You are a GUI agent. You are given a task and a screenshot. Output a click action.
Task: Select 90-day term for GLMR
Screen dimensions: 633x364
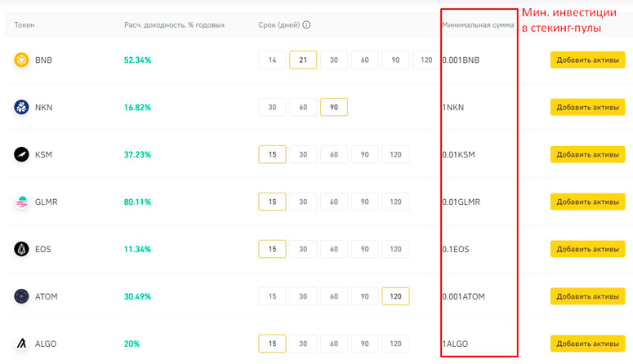[x=364, y=202]
